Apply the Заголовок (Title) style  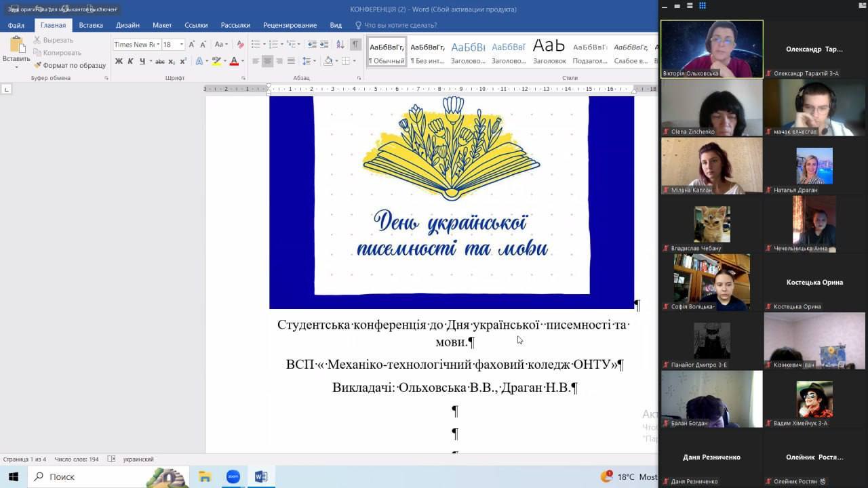549,52
